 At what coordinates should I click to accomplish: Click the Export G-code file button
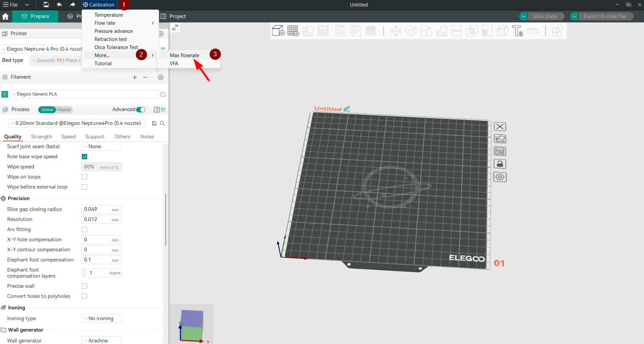point(606,16)
